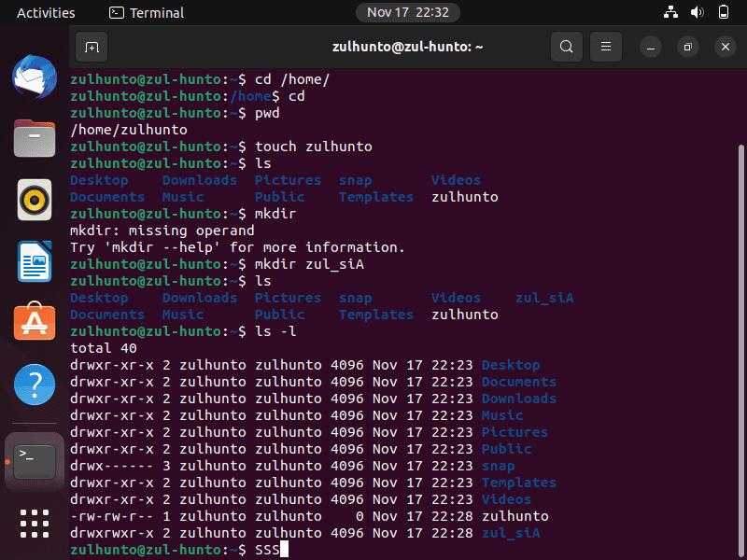747x560 pixels.
Task: Click Music in the ls -l listing
Action: 502,415
